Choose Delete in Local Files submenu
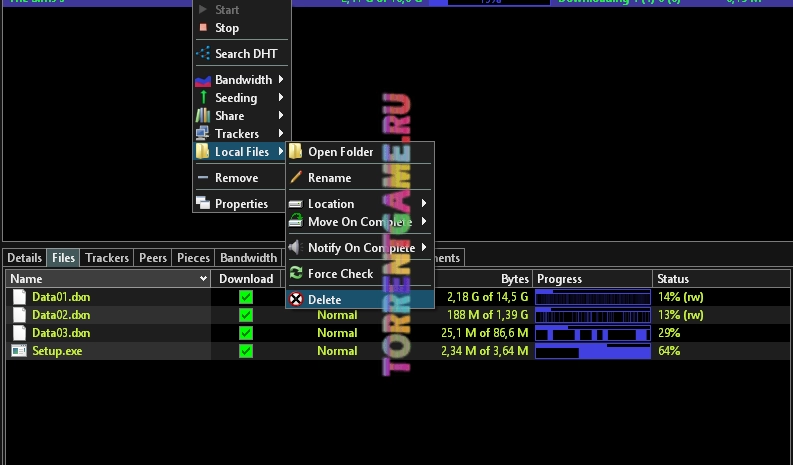 pos(360,300)
